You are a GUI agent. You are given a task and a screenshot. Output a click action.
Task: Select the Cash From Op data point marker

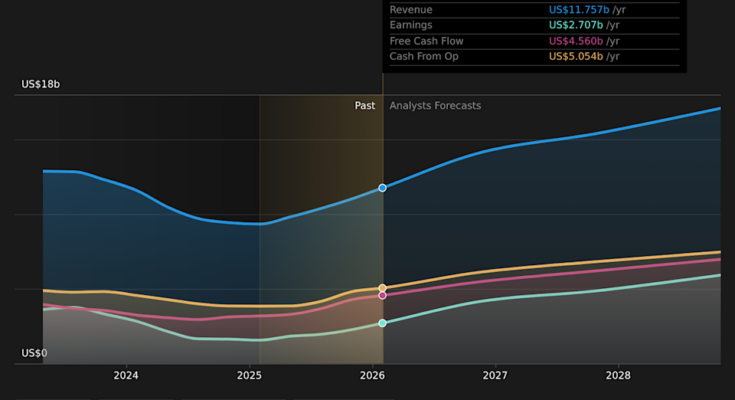pos(382,288)
